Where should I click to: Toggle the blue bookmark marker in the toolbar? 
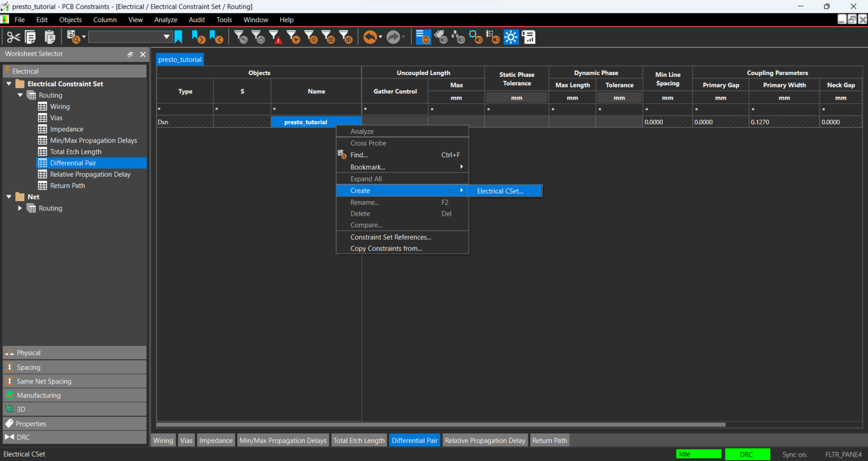pos(178,36)
